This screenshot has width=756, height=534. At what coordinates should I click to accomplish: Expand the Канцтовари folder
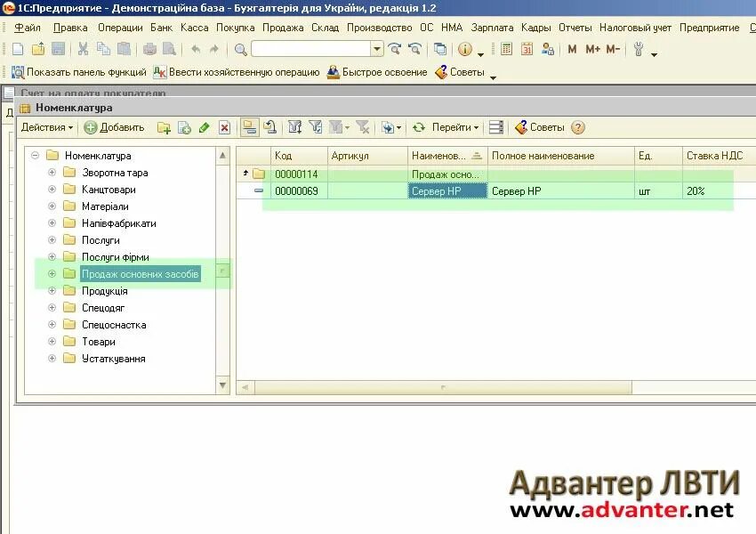(x=52, y=189)
